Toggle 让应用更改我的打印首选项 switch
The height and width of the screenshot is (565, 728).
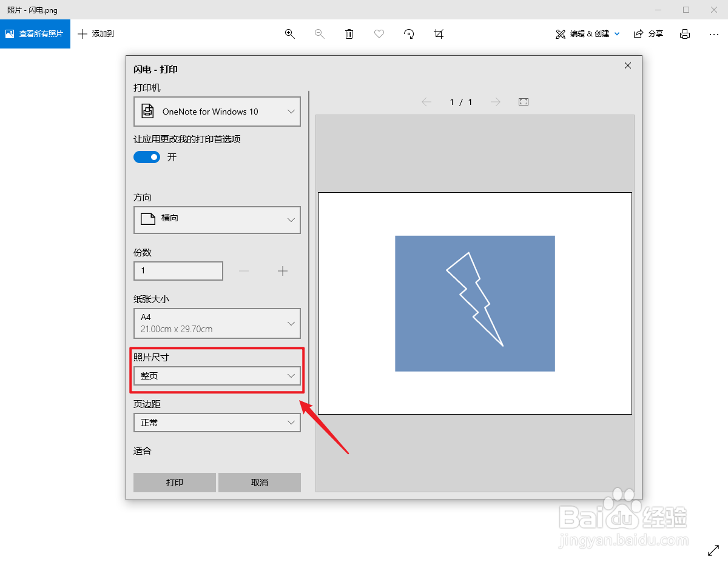147,157
